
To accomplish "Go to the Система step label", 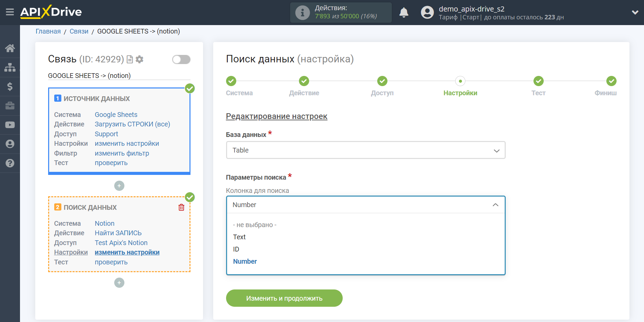I will (x=239, y=93).
